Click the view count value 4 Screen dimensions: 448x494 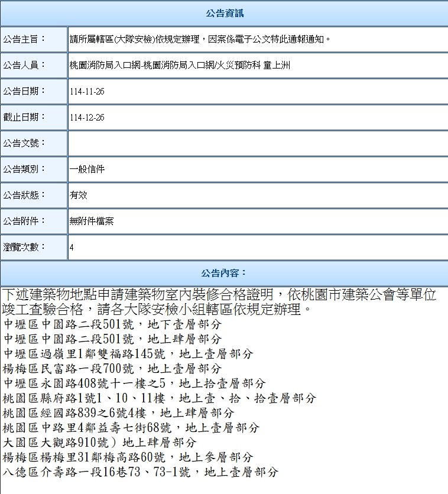[x=72, y=248]
